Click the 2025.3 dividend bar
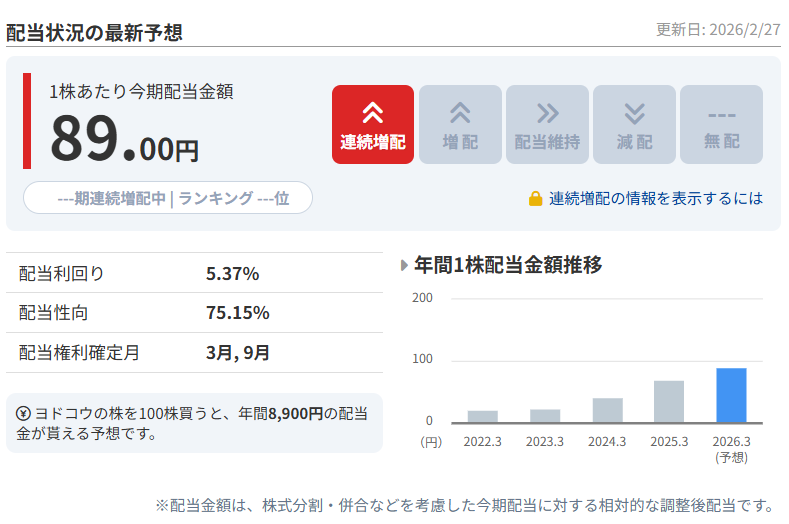 (x=669, y=401)
